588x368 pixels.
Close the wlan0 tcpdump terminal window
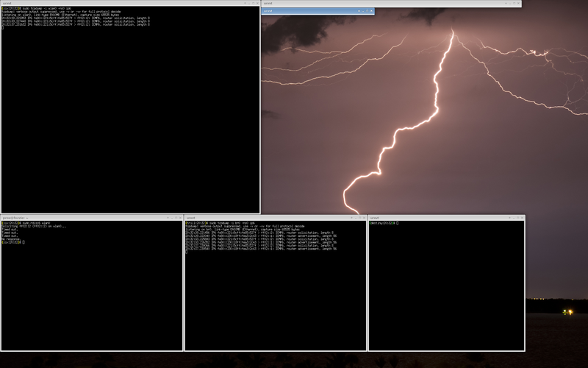[257, 3]
